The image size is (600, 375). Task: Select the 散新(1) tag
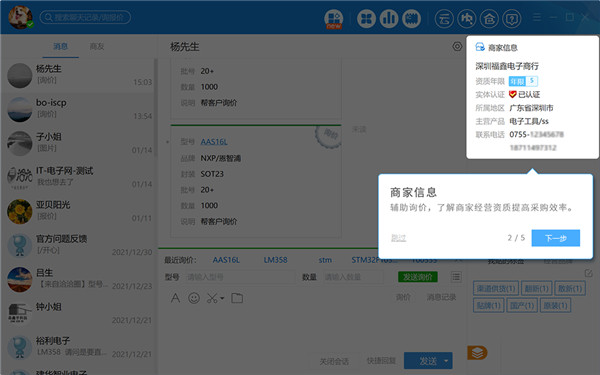point(570,288)
